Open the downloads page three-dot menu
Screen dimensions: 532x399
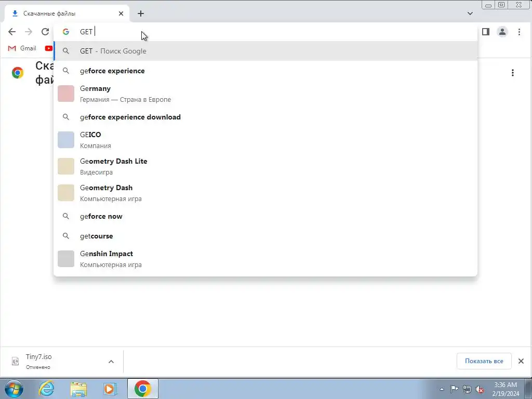[513, 73]
